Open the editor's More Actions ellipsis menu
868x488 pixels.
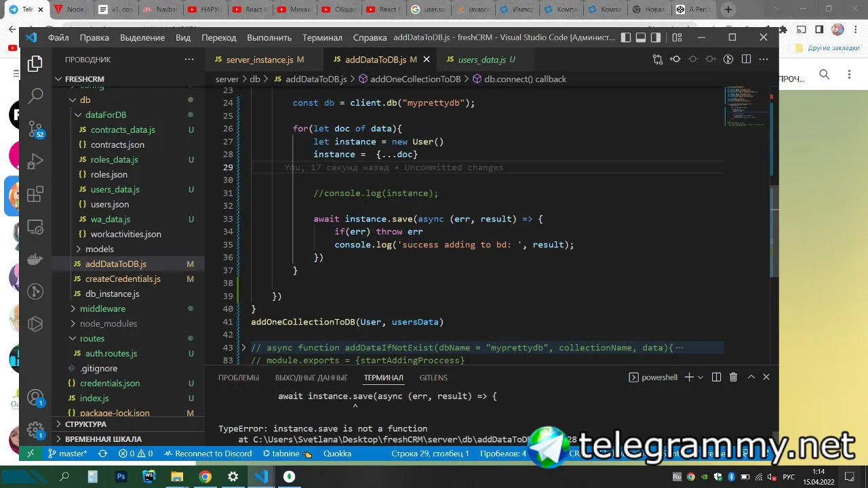point(764,60)
